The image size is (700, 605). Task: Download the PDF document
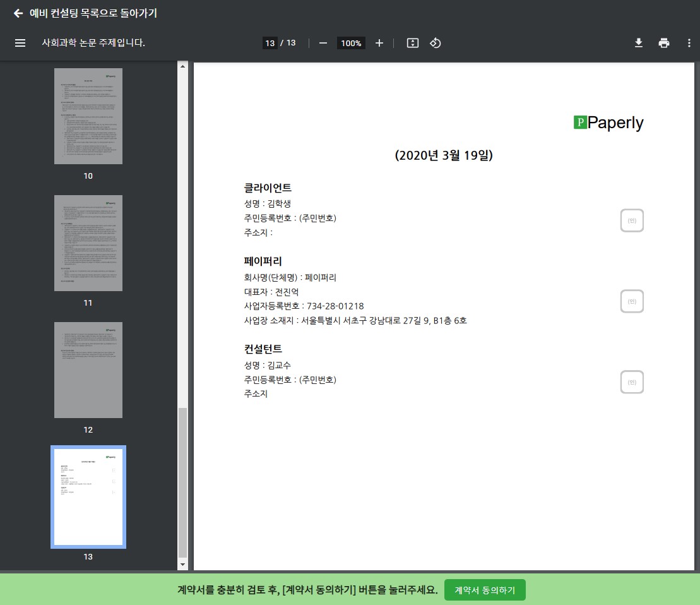coord(639,43)
